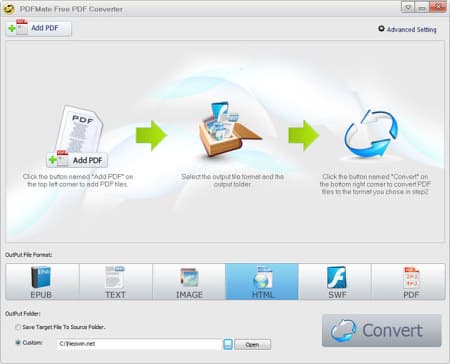Select the Custom output folder radio button
The width and height of the screenshot is (450, 364).
click(x=18, y=343)
